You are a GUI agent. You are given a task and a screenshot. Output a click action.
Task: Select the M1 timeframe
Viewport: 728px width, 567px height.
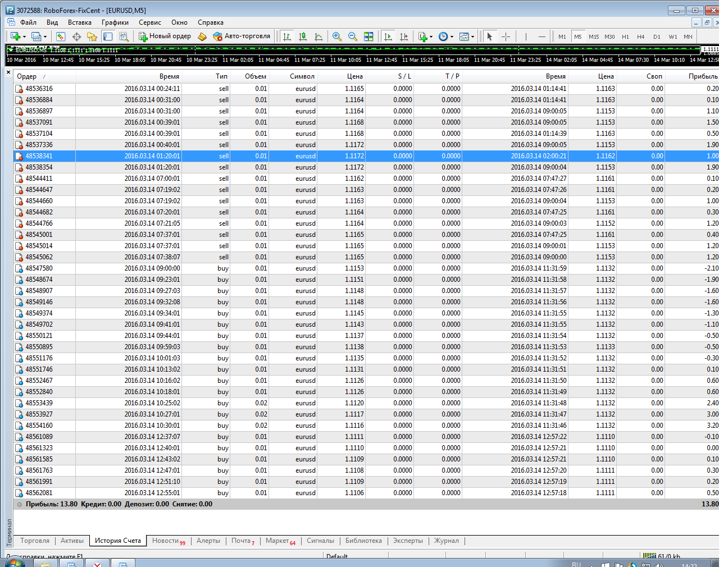click(562, 36)
